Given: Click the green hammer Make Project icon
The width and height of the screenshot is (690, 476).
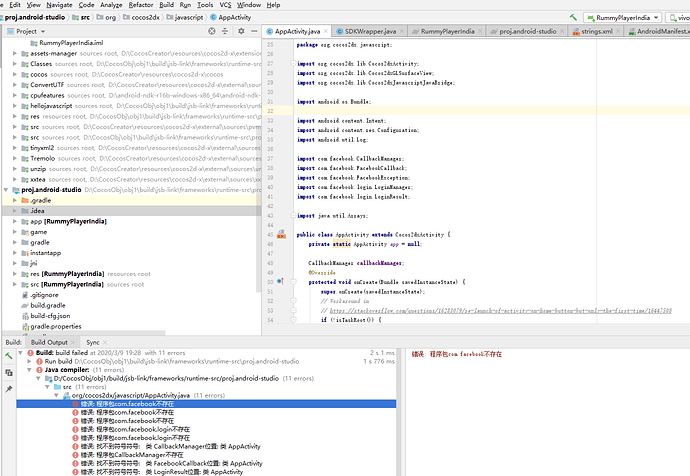Looking at the screenshot, I should click(x=573, y=18).
